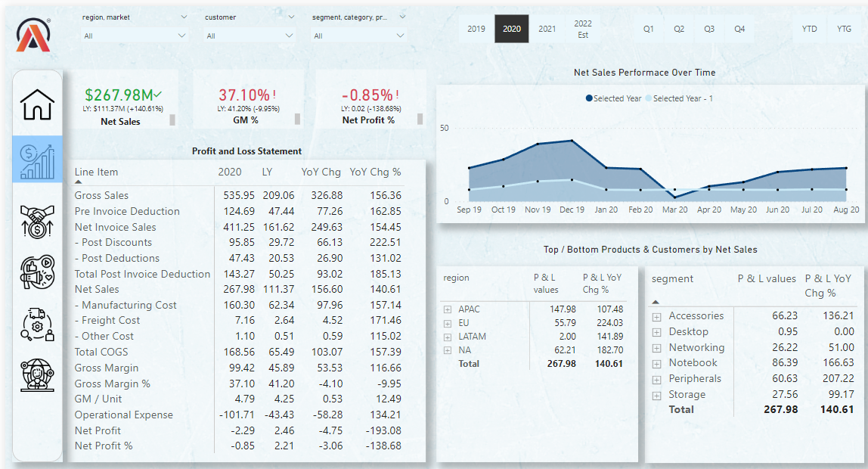Click the orange A logo
The image size is (868, 469).
coord(34,35)
